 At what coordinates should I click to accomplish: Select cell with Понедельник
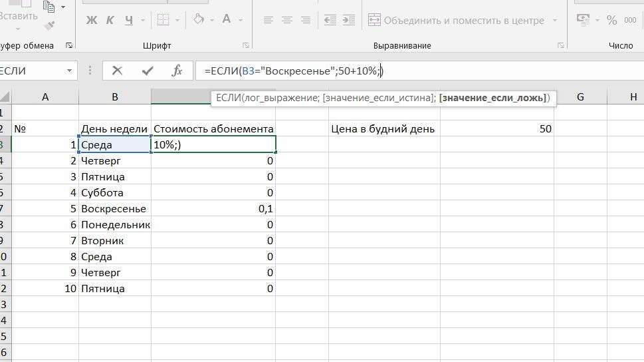coord(115,225)
